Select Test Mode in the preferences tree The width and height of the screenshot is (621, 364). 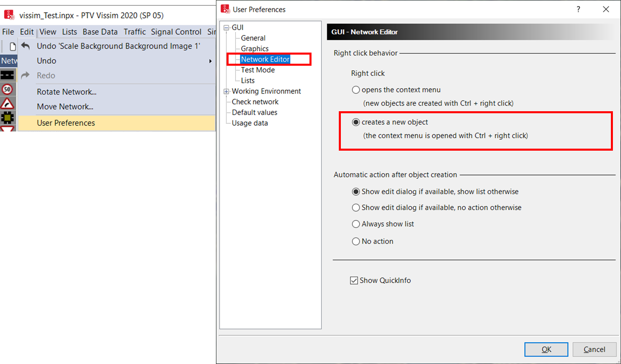(258, 70)
